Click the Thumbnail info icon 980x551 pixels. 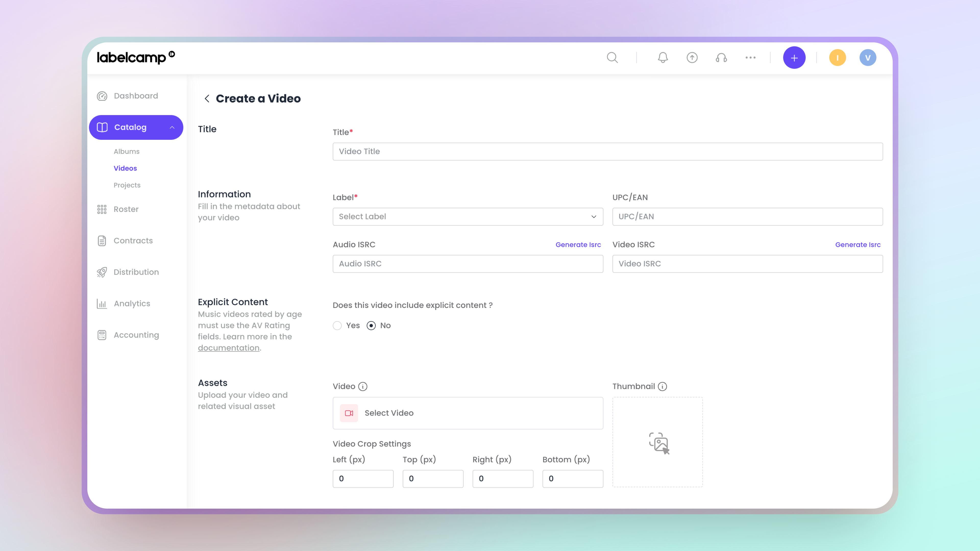coord(662,386)
